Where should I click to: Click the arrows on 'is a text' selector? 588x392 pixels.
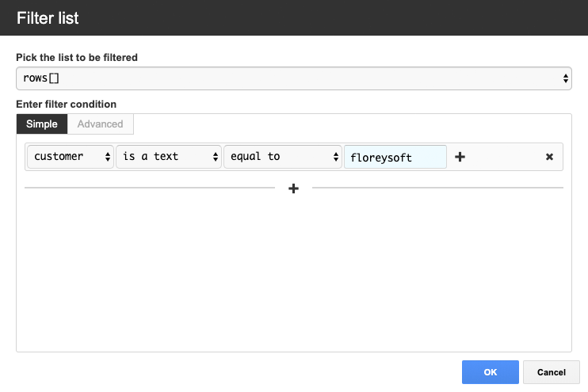pos(216,157)
